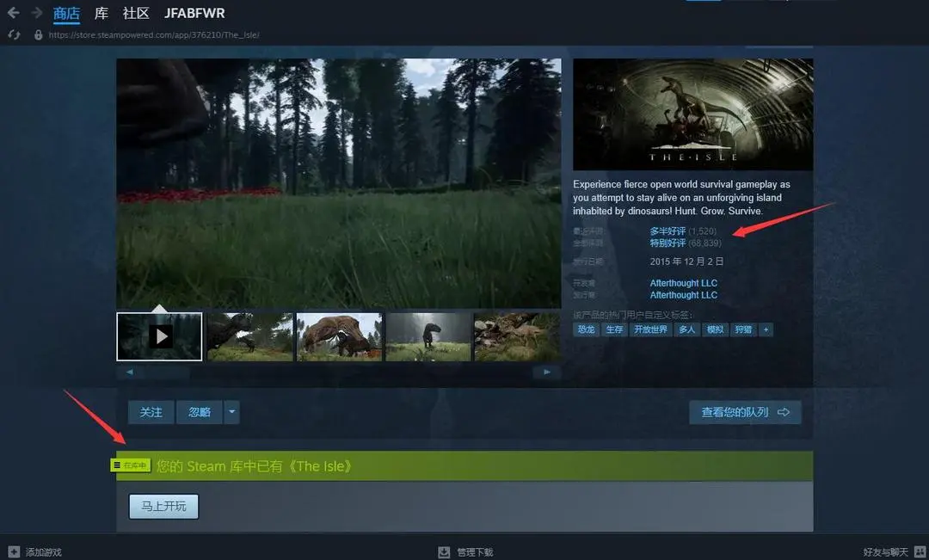Click the 开放世界 tag
Viewport: 929px width, 560px height.
[x=650, y=329]
